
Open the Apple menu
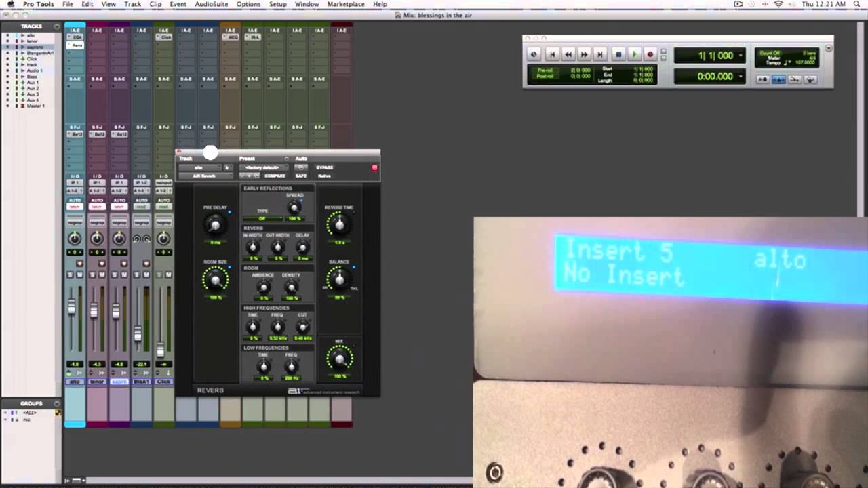pyautogui.click(x=10, y=4)
